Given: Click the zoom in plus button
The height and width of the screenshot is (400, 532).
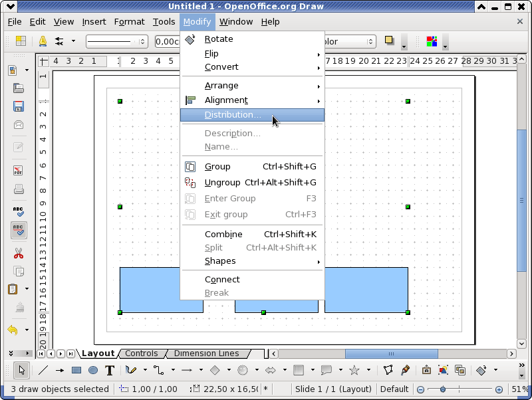Looking at the screenshot, I should click(499, 389).
